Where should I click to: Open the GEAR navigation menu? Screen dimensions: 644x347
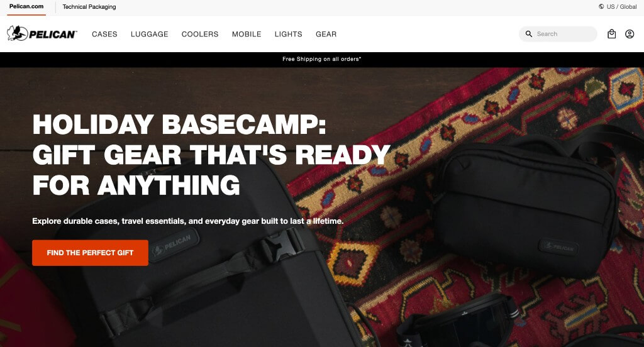(326, 34)
